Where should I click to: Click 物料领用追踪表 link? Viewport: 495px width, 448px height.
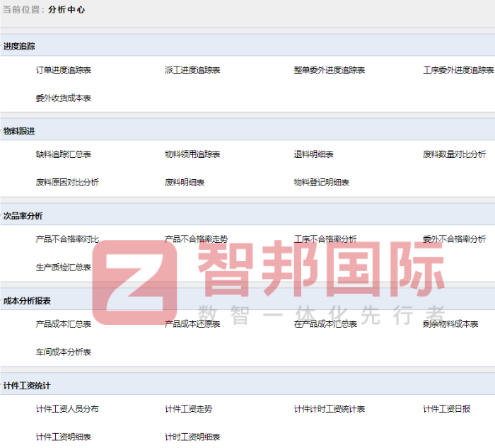[x=192, y=154]
